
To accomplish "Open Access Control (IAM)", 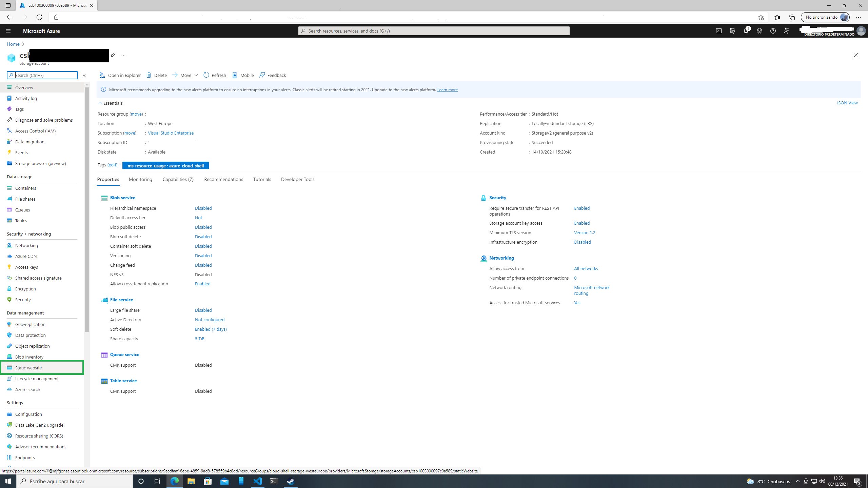I will click(42, 131).
